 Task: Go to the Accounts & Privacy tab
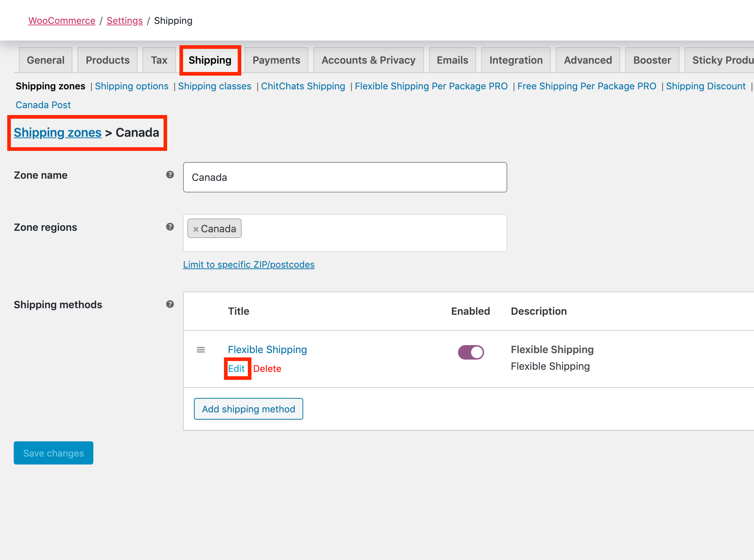coord(368,60)
